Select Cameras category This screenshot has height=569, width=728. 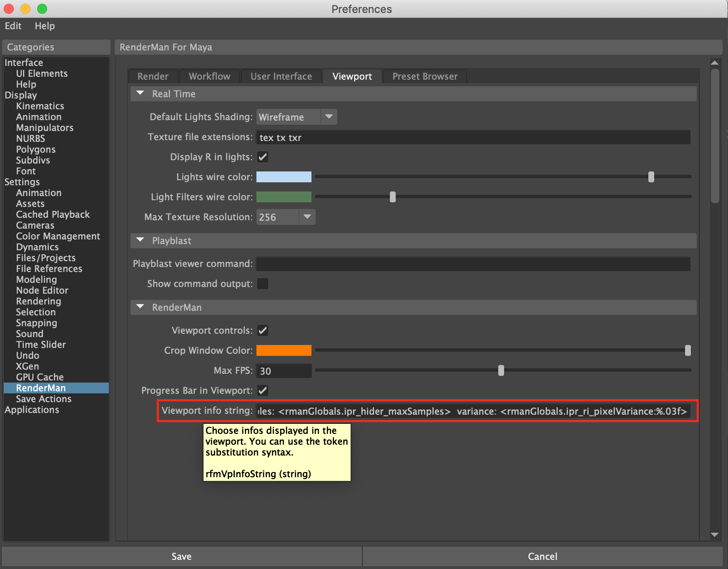[35, 225]
